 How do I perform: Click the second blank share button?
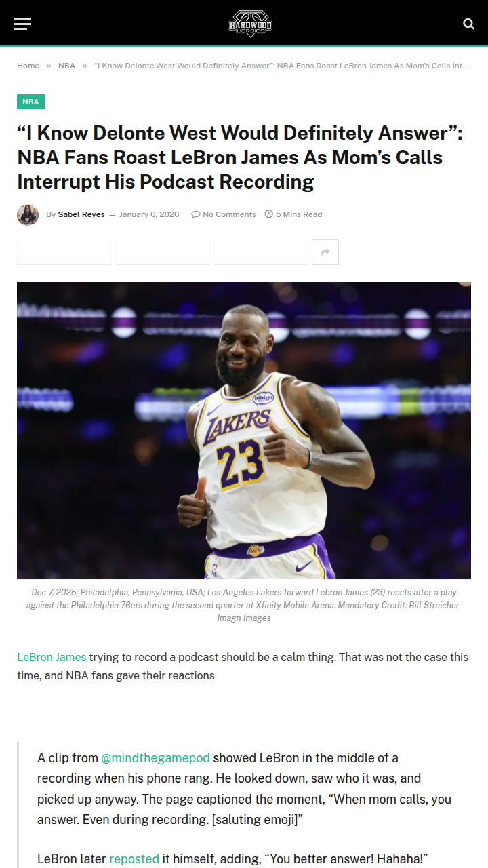(x=163, y=252)
